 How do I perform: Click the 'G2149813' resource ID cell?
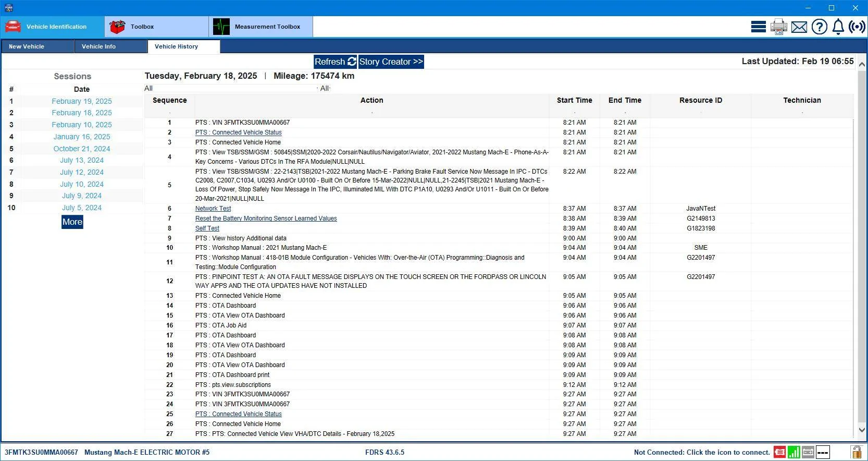tap(701, 219)
